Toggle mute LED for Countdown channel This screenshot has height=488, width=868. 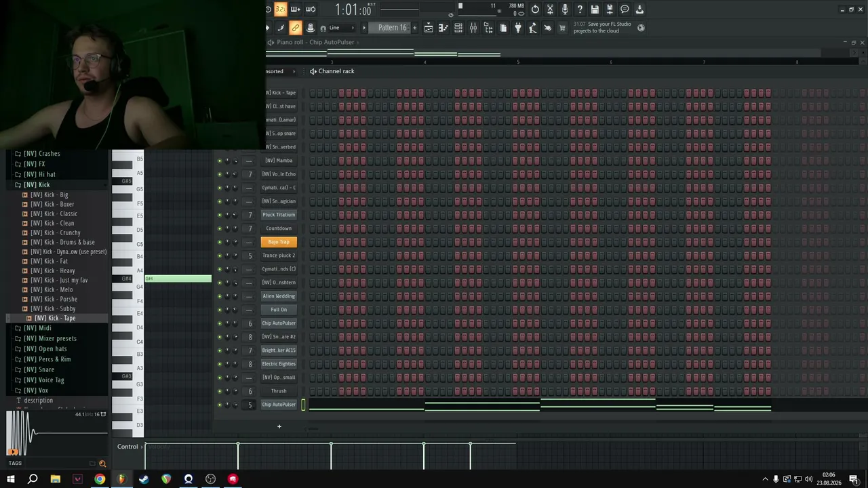(219, 228)
